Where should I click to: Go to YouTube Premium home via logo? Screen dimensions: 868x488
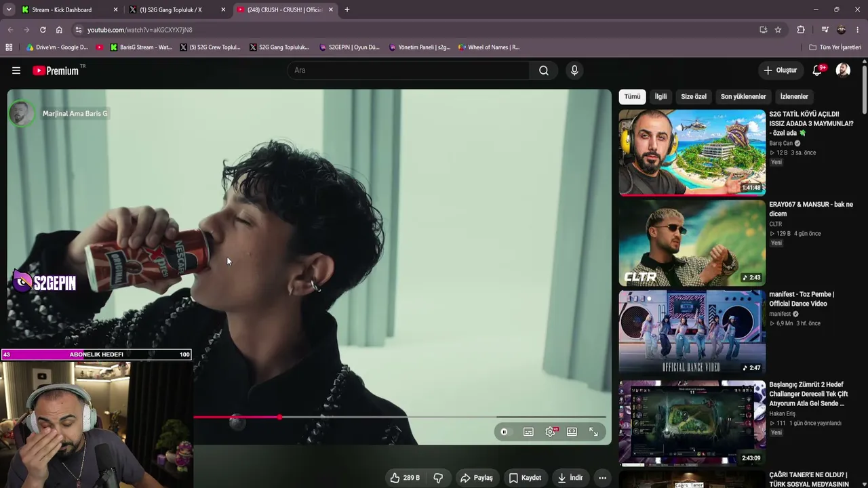(x=56, y=70)
